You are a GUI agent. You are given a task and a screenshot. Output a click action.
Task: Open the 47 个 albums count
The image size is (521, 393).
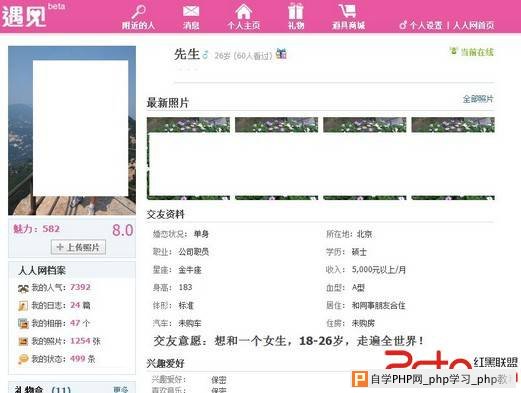(80, 323)
